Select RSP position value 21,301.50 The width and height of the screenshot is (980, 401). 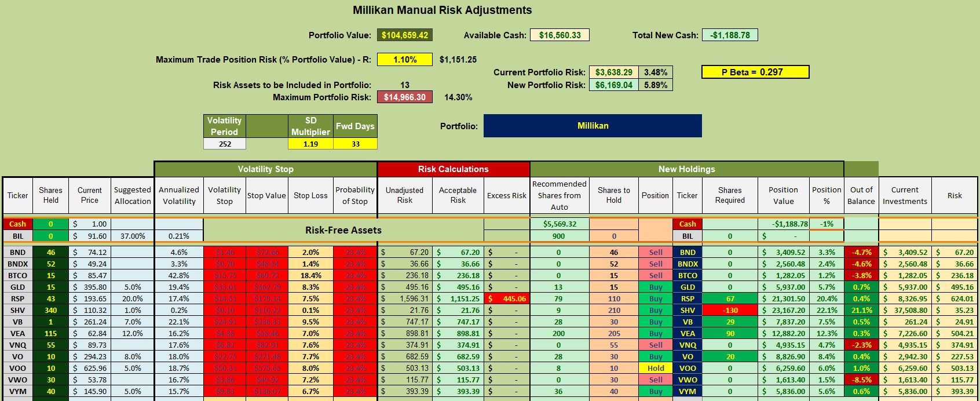coord(784,299)
